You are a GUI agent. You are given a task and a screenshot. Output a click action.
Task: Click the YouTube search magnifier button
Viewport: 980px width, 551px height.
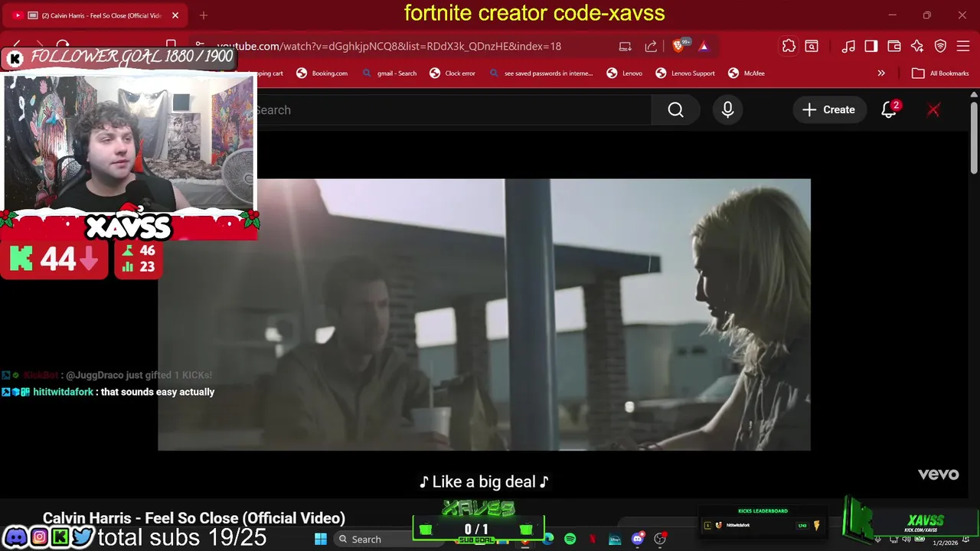(x=675, y=110)
